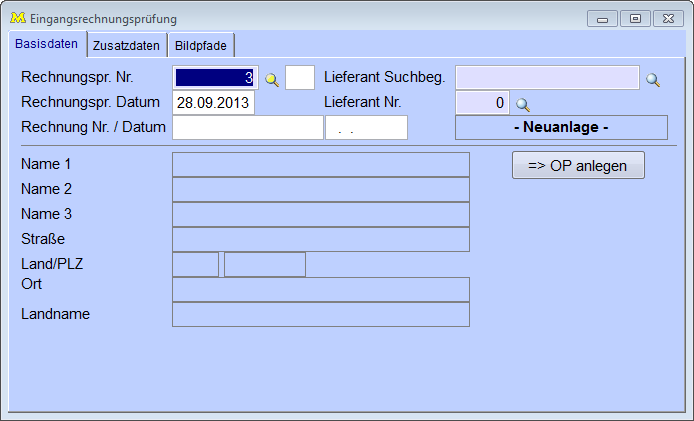The image size is (694, 421).
Task: Focus the Rechnungspr. Nr. number field
Action: [x=214, y=78]
